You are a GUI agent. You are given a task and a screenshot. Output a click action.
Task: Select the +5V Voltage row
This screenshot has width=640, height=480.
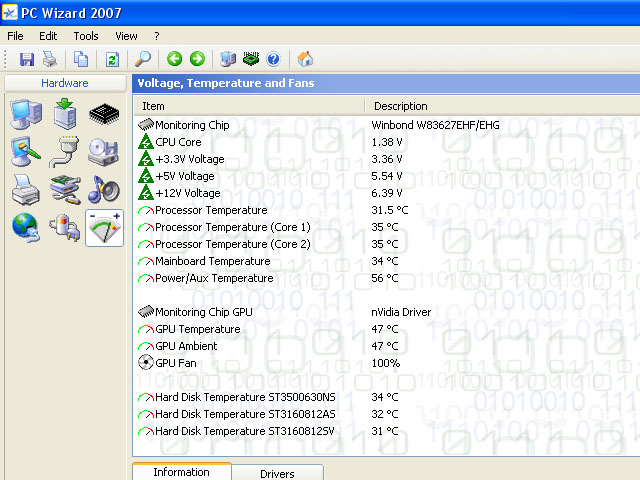pos(387,176)
